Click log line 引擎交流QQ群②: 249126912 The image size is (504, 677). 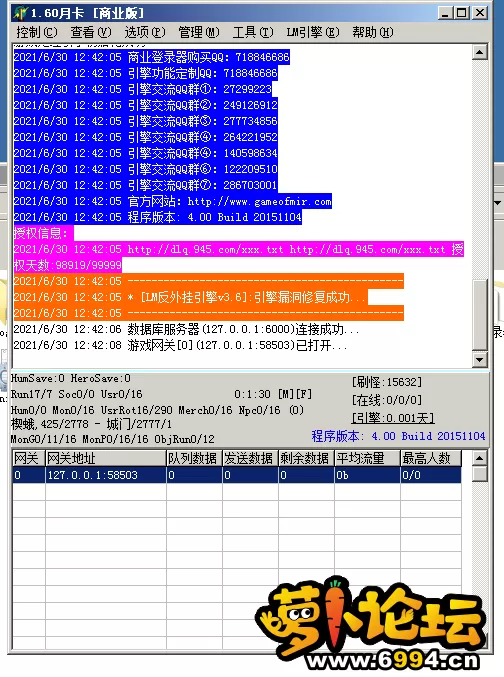[146, 105]
